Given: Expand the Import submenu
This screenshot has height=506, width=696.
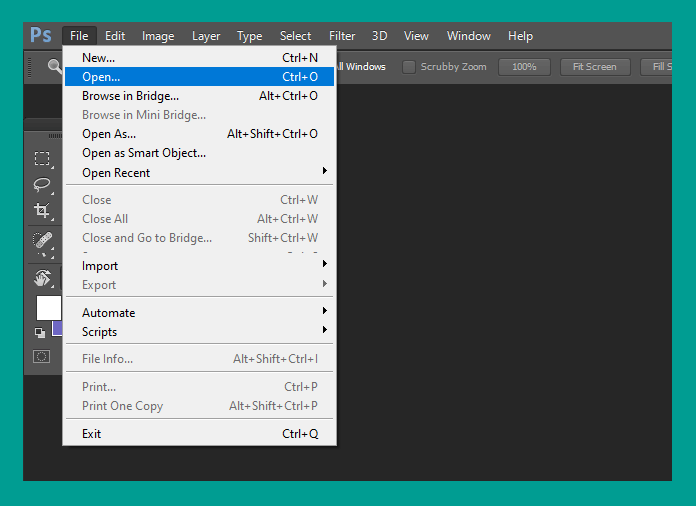Looking at the screenshot, I should click(x=200, y=265).
